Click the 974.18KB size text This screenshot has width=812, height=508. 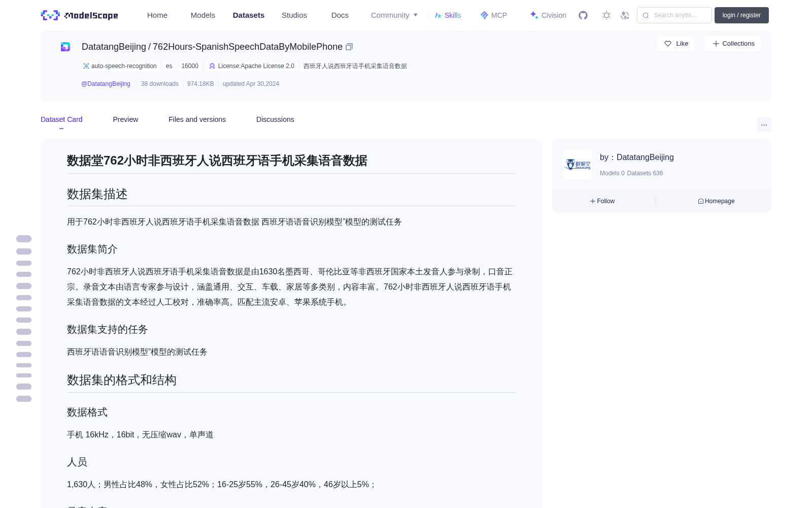pos(200,84)
